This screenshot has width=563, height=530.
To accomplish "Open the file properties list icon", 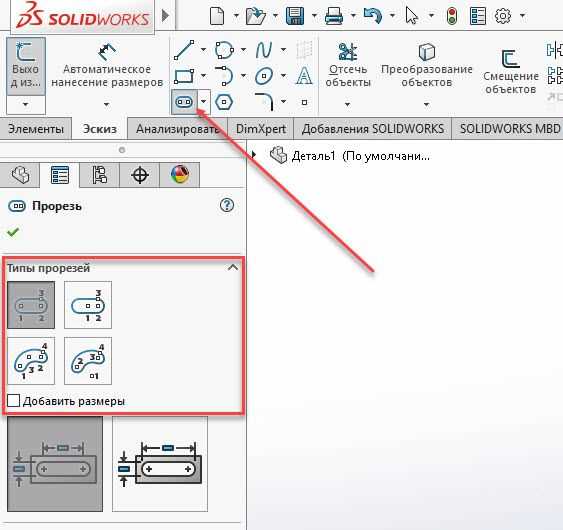I will pos(478,16).
